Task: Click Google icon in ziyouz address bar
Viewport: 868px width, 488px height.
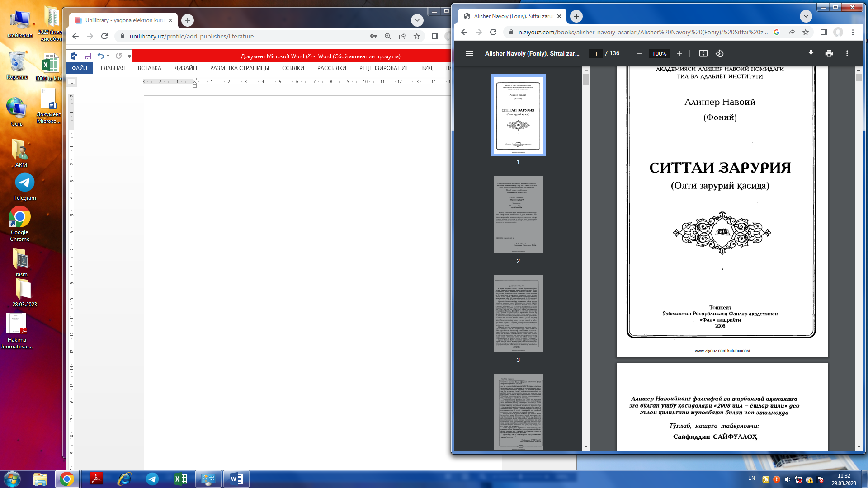Action: (776, 32)
